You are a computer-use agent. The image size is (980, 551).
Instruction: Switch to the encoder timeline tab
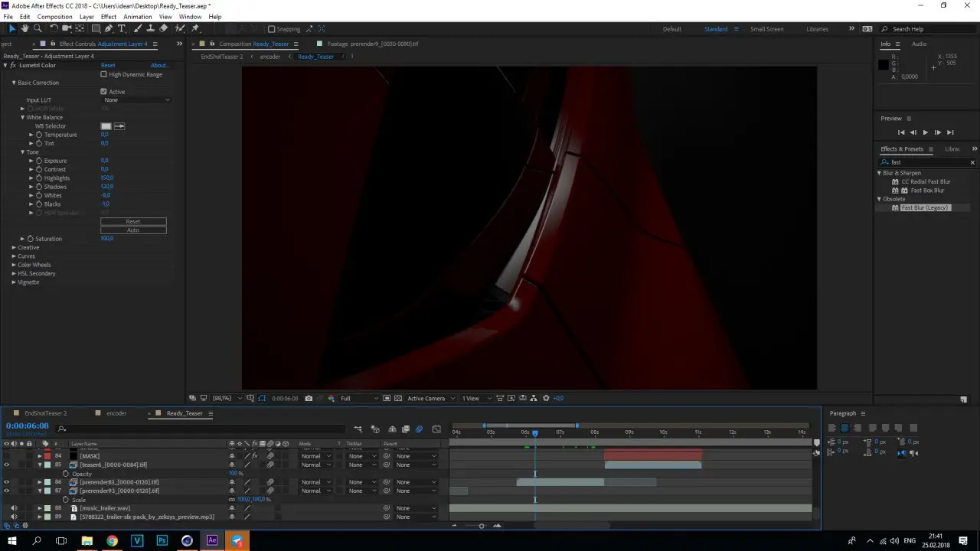[116, 413]
